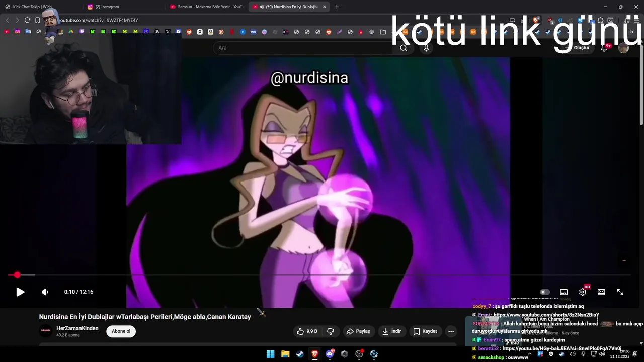Switch to theater mode icon
644x362 pixels.
[x=601, y=292]
